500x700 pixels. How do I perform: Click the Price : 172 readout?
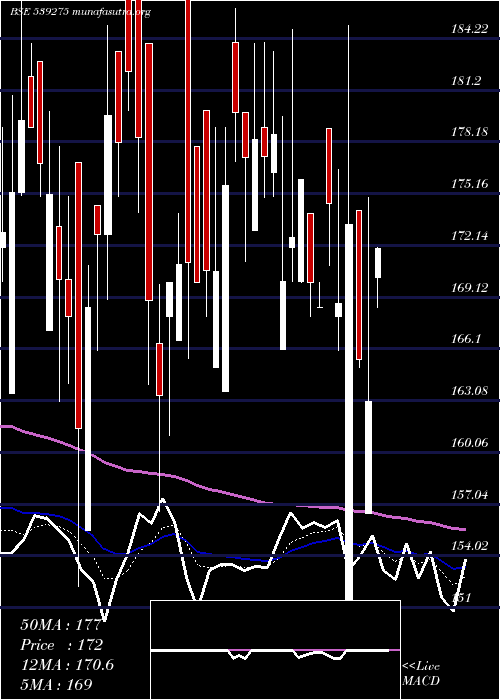tap(61, 645)
